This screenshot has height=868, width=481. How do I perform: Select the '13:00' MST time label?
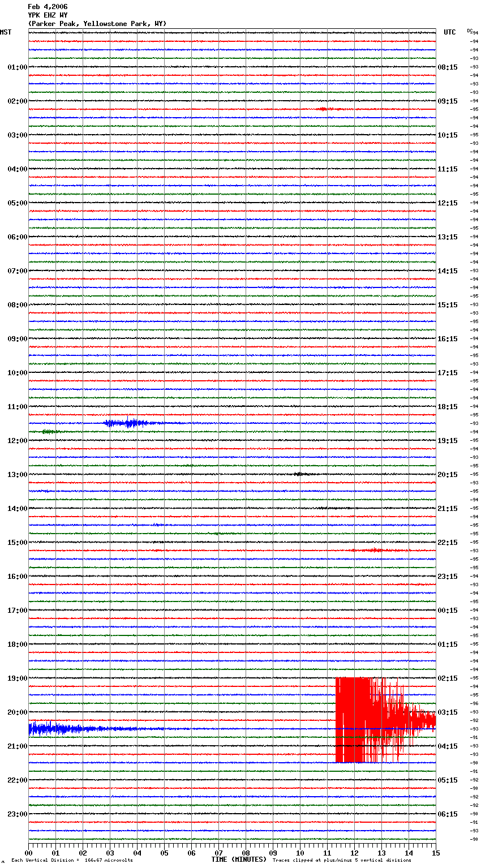(x=18, y=475)
